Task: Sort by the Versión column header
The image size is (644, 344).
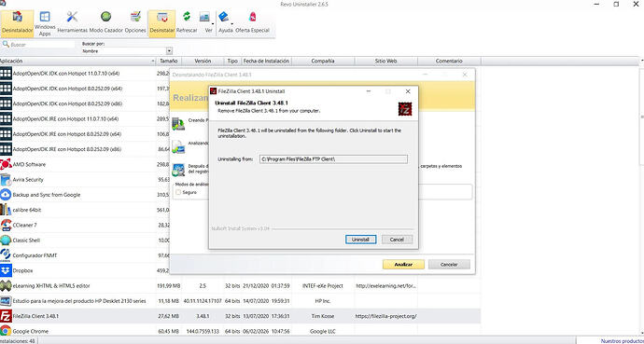Action: pyautogui.click(x=203, y=61)
